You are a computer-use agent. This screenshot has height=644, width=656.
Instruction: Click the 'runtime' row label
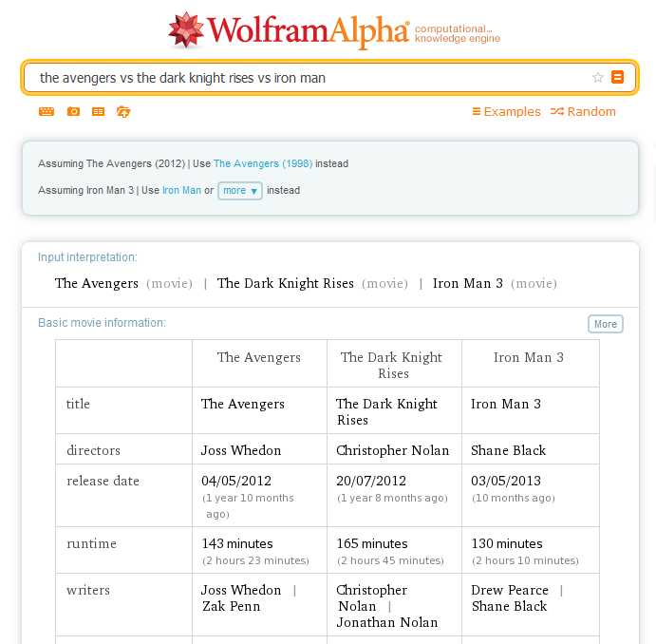coord(92,543)
